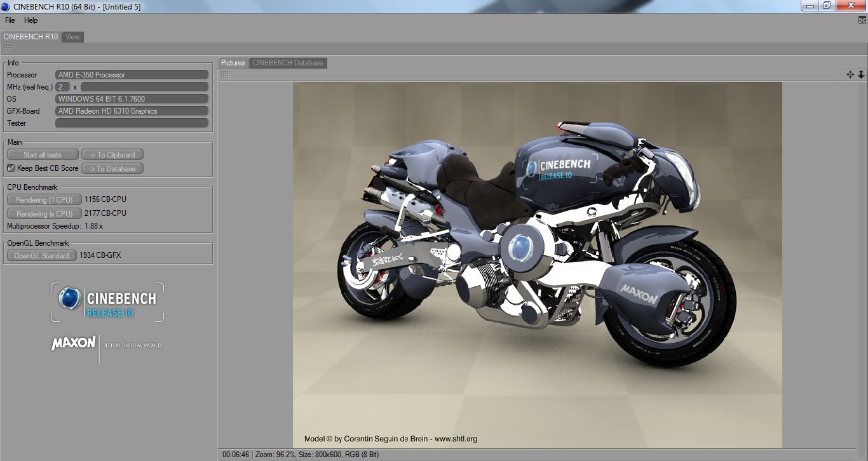868x461 pixels.
Task: Click the GFX-Board field
Action: (x=132, y=111)
